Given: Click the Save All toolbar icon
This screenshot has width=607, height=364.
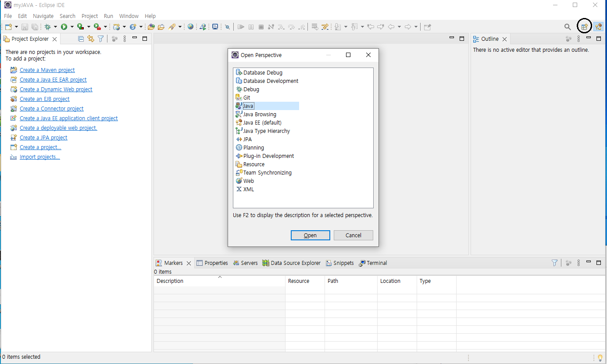Looking at the screenshot, I should pyautogui.click(x=35, y=27).
